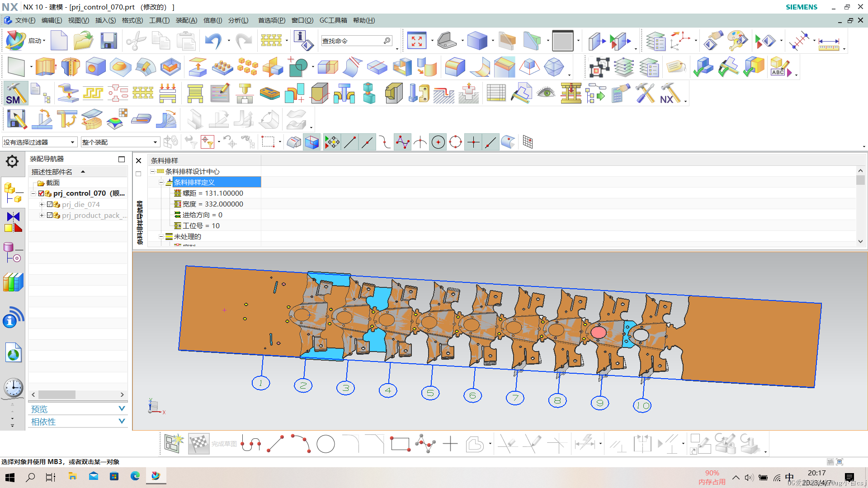Open the 插入(S) menu

pos(105,20)
